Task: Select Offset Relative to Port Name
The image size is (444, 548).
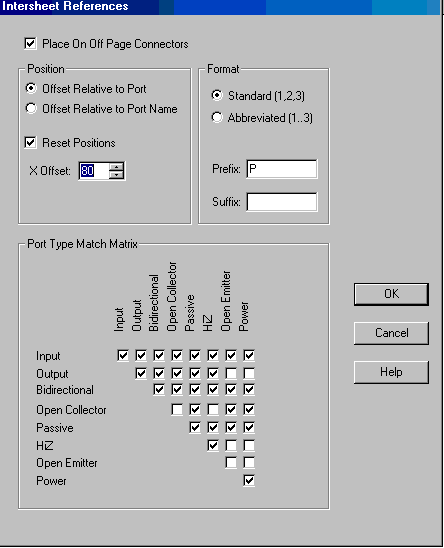Action: pyautogui.click(x=31, y=109)
